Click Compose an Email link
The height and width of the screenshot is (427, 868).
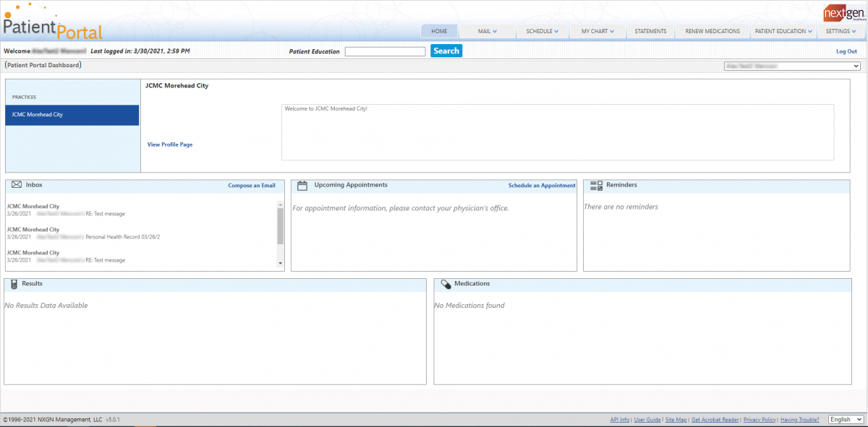coord(252,186)
